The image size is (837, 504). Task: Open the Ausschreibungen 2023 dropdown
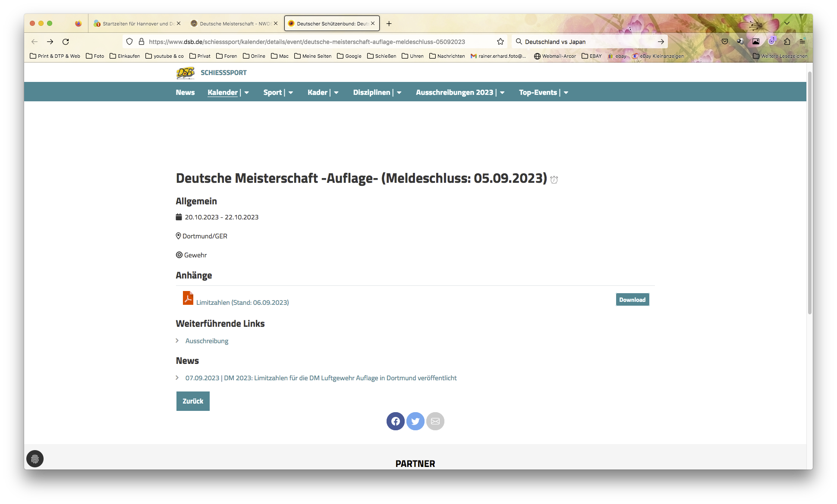pos(502,93)
